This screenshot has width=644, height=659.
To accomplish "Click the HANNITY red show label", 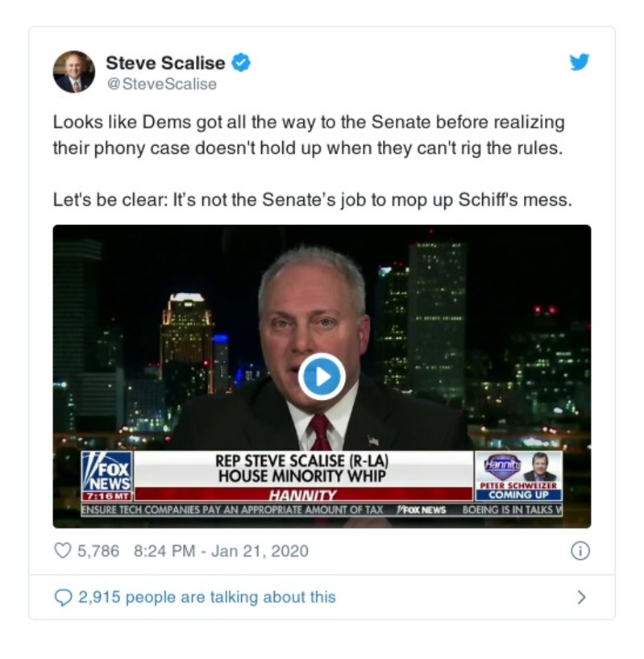I will click(x=303, y=494).
